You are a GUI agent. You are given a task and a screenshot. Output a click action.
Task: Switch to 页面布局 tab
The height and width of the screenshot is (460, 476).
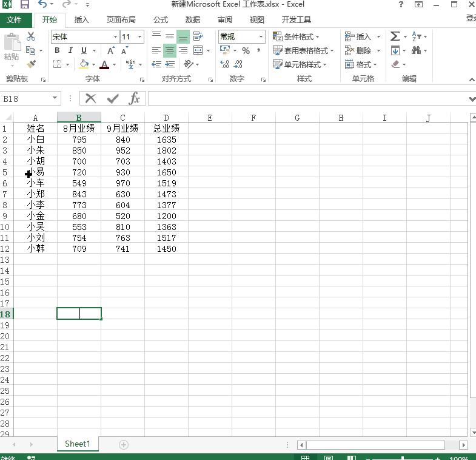(x=121, y=20)
